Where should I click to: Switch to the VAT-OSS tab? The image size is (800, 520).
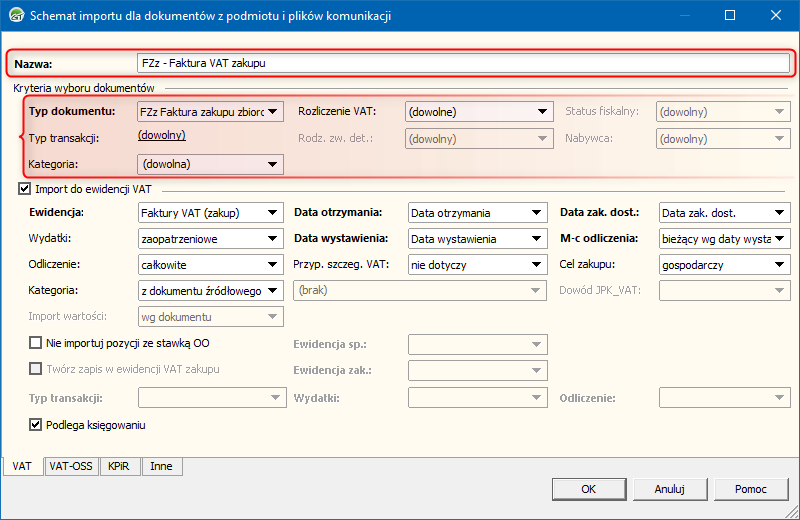click(71, 466)
